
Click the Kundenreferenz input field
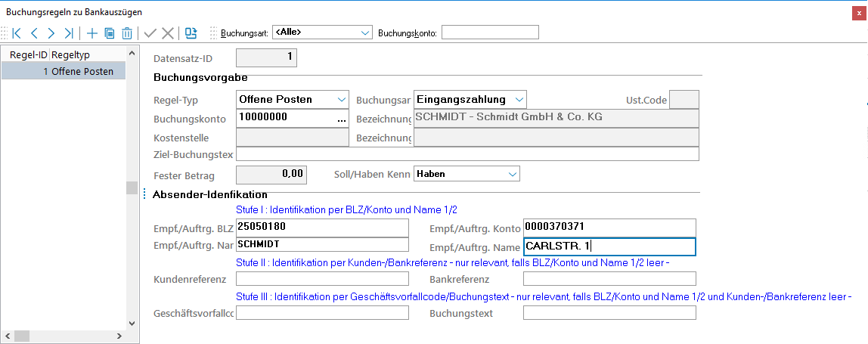pyautogui.click(x=322, y=279)
